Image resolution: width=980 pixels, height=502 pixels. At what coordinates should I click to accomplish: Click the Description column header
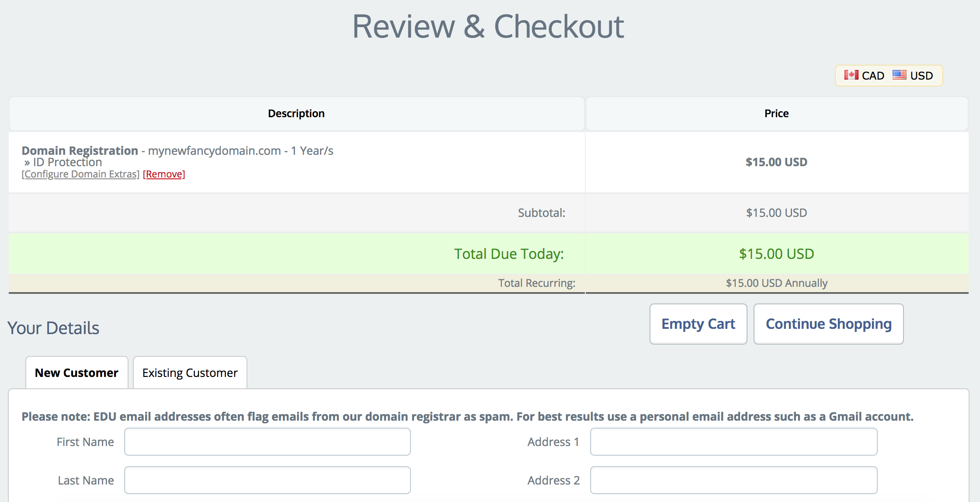point(296,114)
